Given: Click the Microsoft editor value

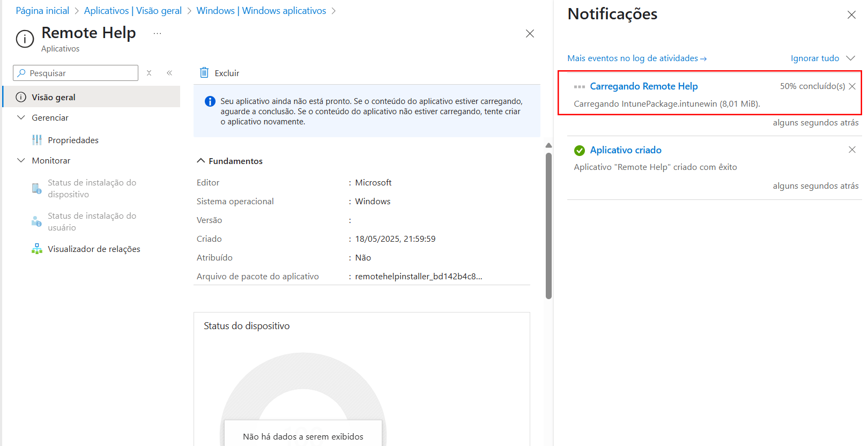Looking at the screenshot, I should [373, 183].
